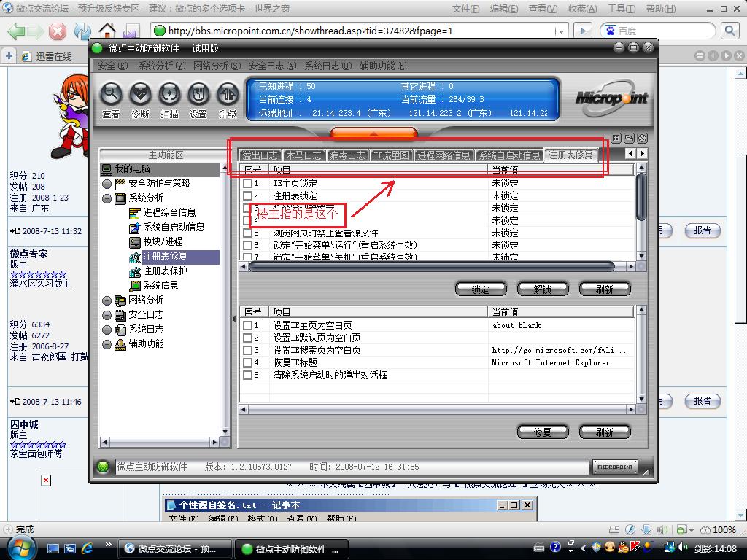Click the MICROPOINT badge in status bar

coord(614,467)
